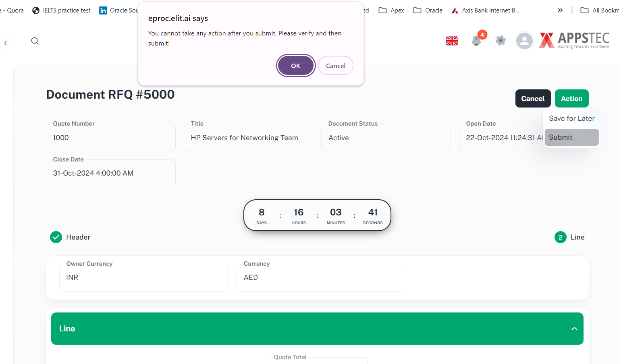The width and height of the screenshot is (619, 364).
Task: Show more bookmarks with double chevron
Action: pos(560,10)
